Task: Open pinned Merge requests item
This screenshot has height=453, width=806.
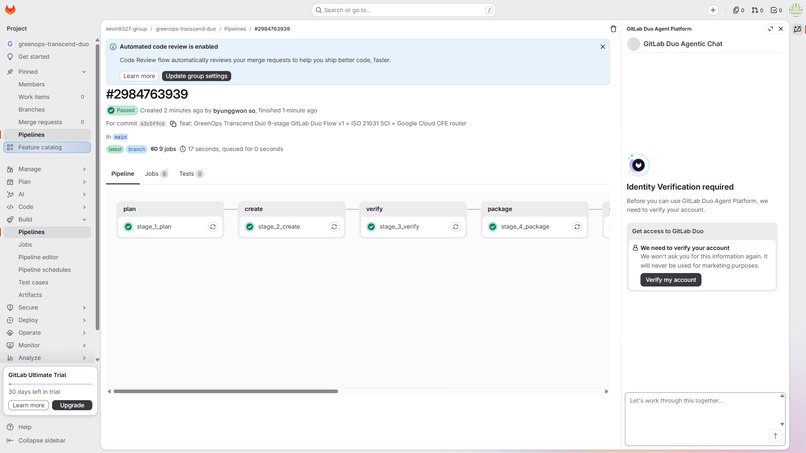Action: pos(47,122)
